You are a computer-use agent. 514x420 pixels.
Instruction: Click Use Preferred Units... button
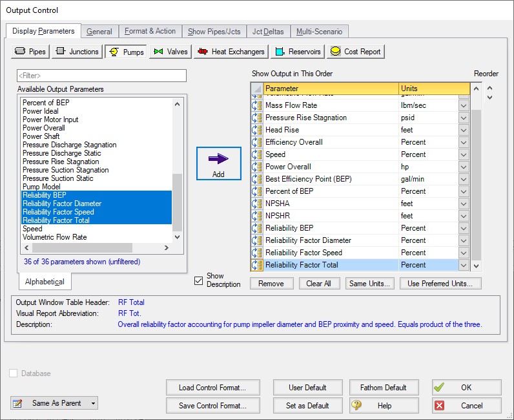pyautogui.click(x=440, y=284)
